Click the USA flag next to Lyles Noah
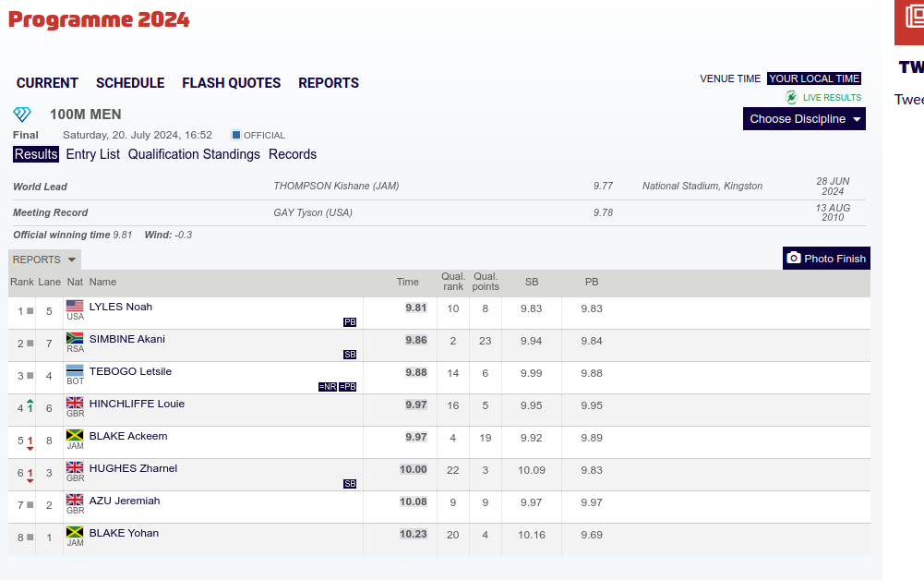 point(75,306)
